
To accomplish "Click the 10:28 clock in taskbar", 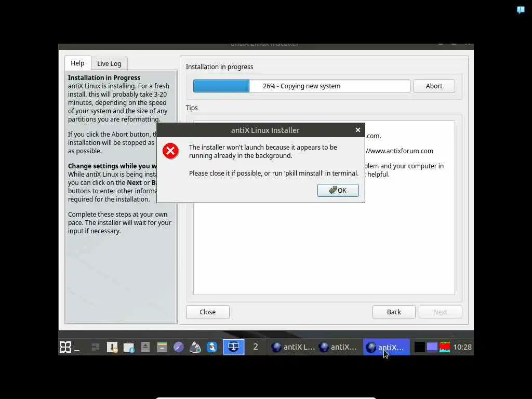I will 462,347.
